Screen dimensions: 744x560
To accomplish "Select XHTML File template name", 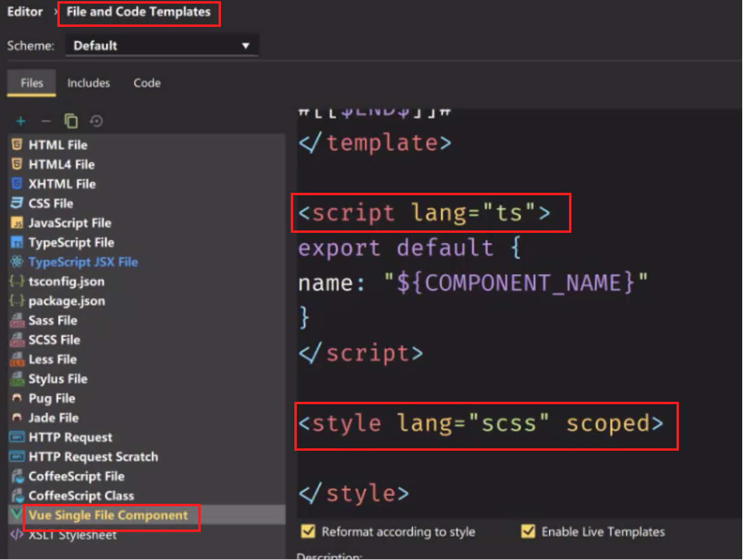I will [x=62, y=184].
